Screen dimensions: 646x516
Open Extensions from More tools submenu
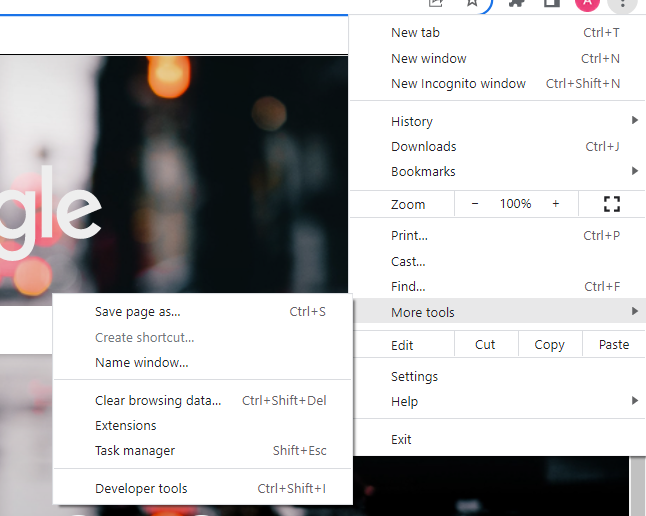coord(203,426)
